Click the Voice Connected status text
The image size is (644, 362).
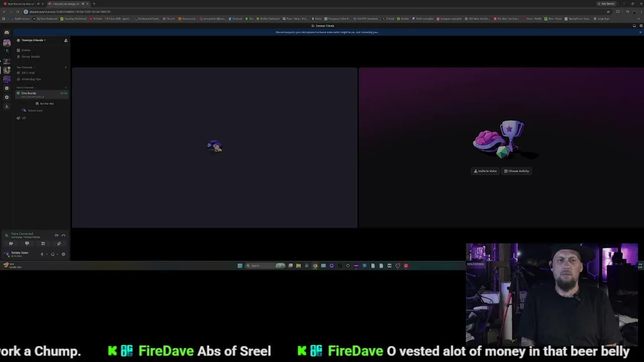point(22,234)
